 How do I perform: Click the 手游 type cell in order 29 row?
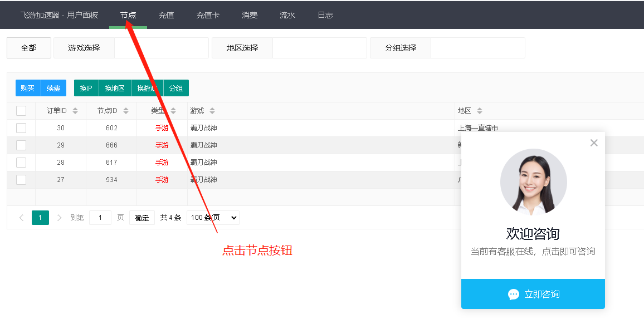(x=162, y=145)
